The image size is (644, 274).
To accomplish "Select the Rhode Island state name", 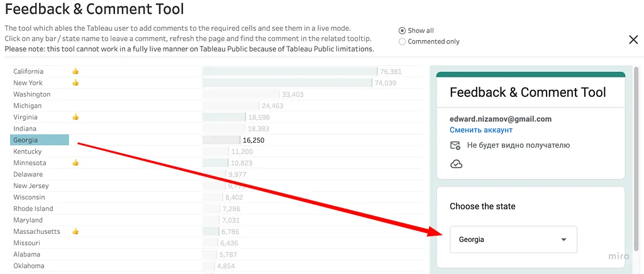I will click(33, 209).
